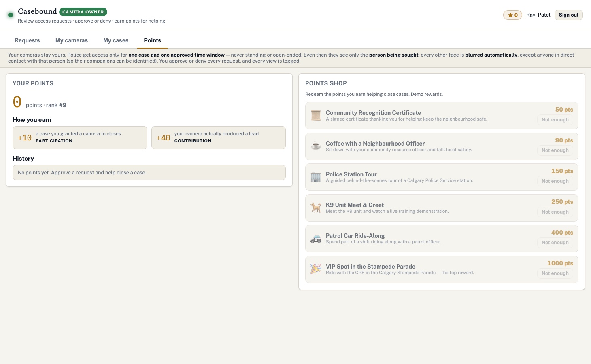Click Not enough for Community Recognition Certificate

coord(555,120)
